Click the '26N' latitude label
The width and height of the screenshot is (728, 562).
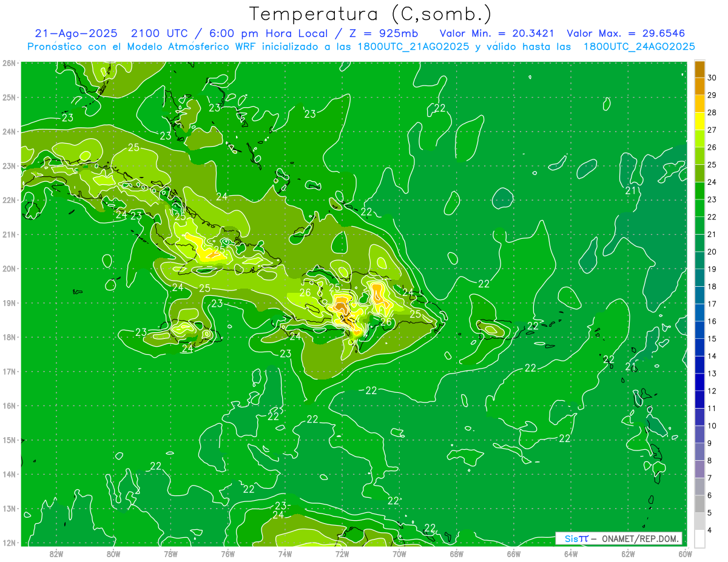pyautogui.click(x=9, y=63)
